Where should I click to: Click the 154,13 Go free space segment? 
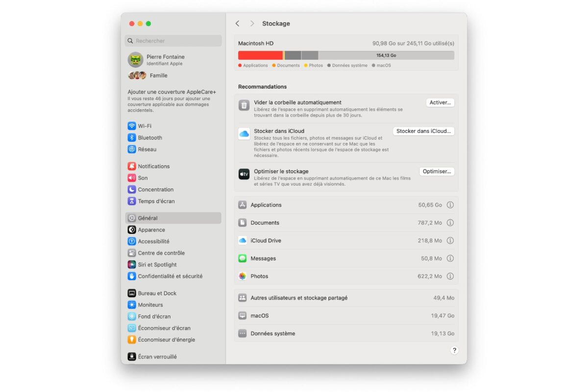(386, 55)
